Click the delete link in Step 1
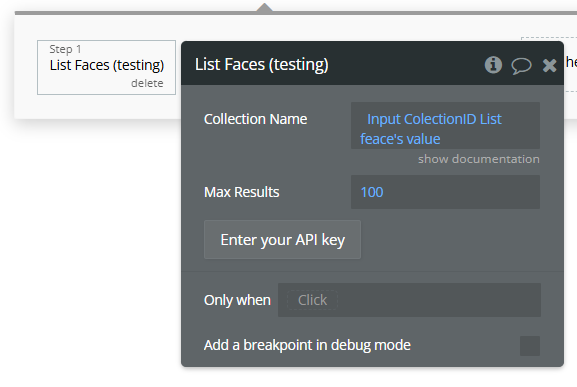The width and height of the screenshot is (577, 387). tap(147, 83)
